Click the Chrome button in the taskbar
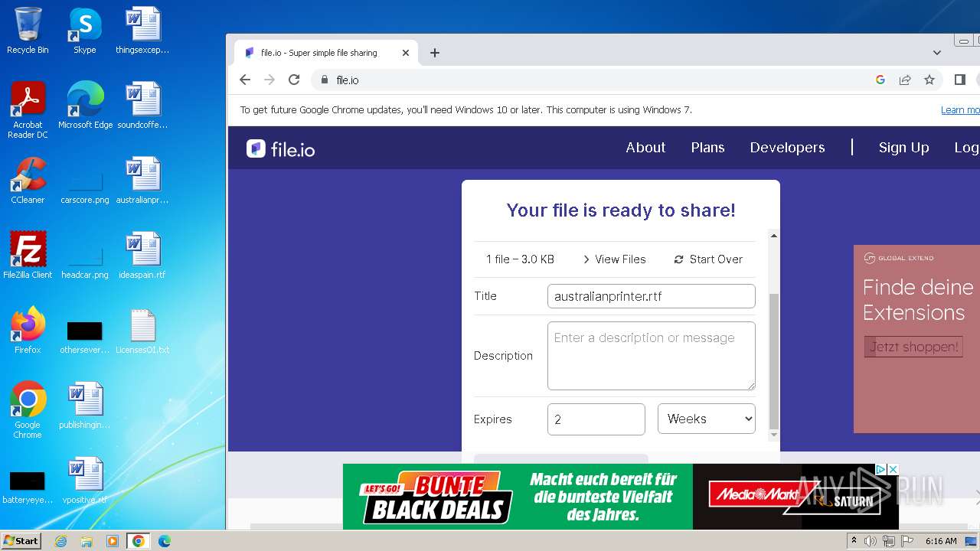 tap(139, 541)
